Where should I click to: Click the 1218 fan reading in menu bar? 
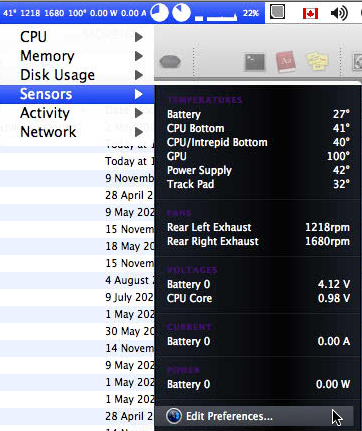coord(30,13)
